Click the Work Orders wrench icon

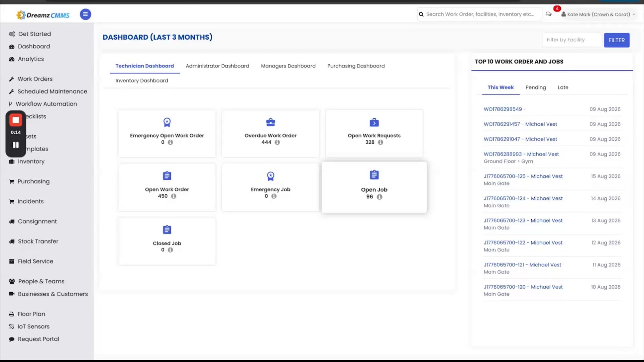point(12,79)
